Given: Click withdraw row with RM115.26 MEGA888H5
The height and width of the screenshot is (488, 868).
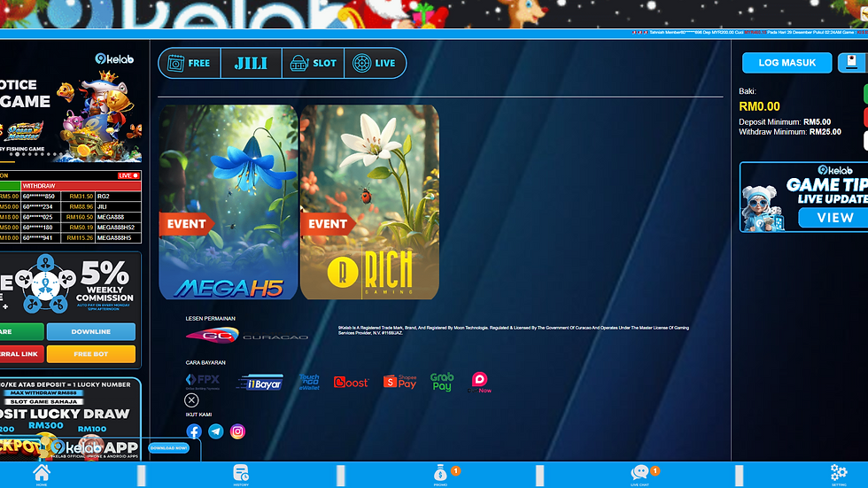Looking at the screenshot, I should 81,238.
